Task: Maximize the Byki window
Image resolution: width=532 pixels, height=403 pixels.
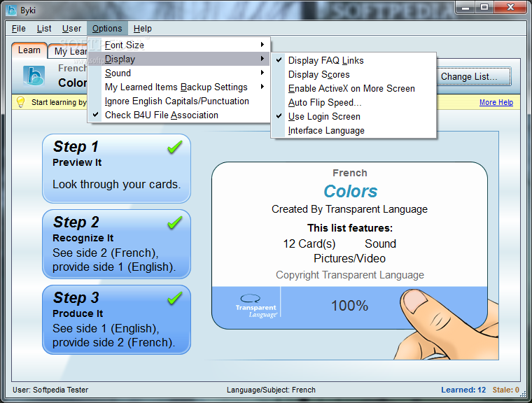Action: point(484,8)
